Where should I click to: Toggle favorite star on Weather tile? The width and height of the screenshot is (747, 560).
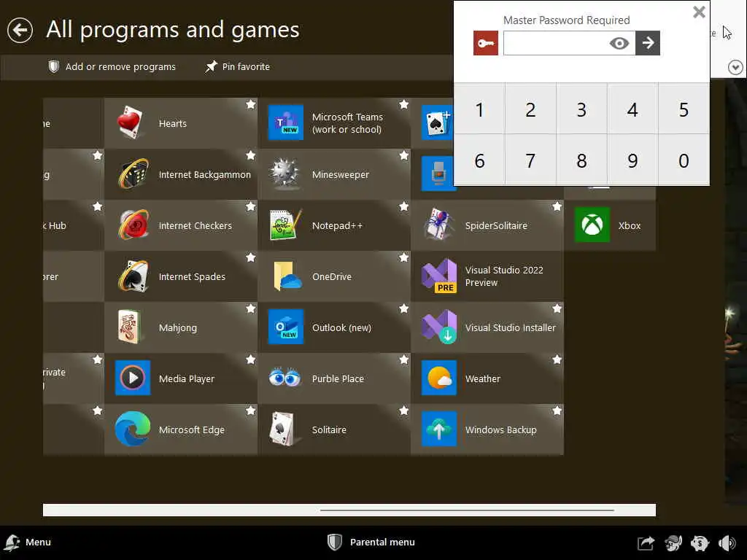(x=557, y=359)
